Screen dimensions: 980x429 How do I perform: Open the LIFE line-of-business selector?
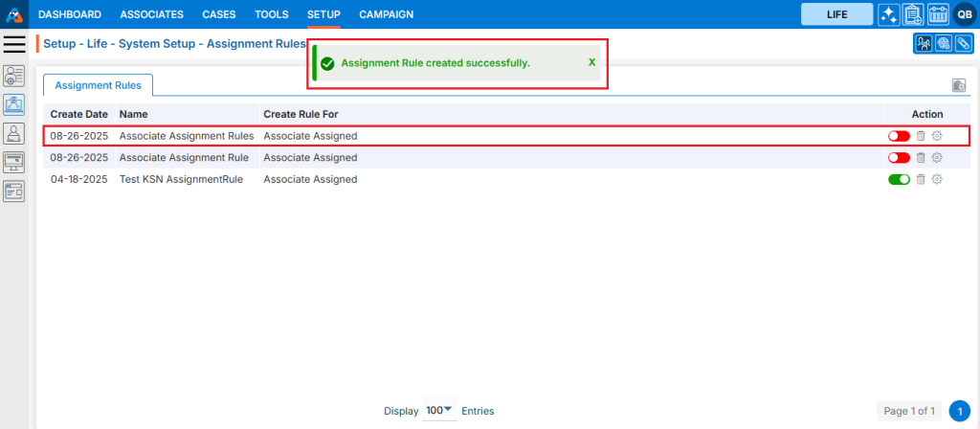836,14
